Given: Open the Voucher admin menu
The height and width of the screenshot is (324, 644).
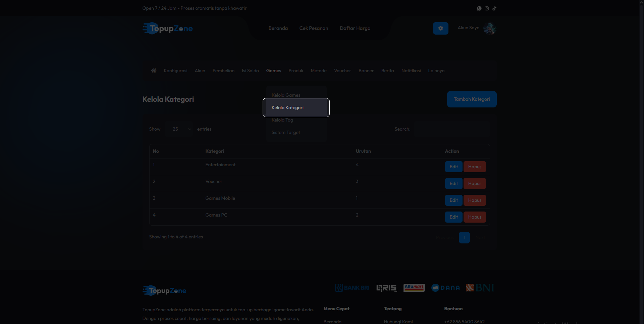Looking at the screenshot, I should click(x=342, y=71).
